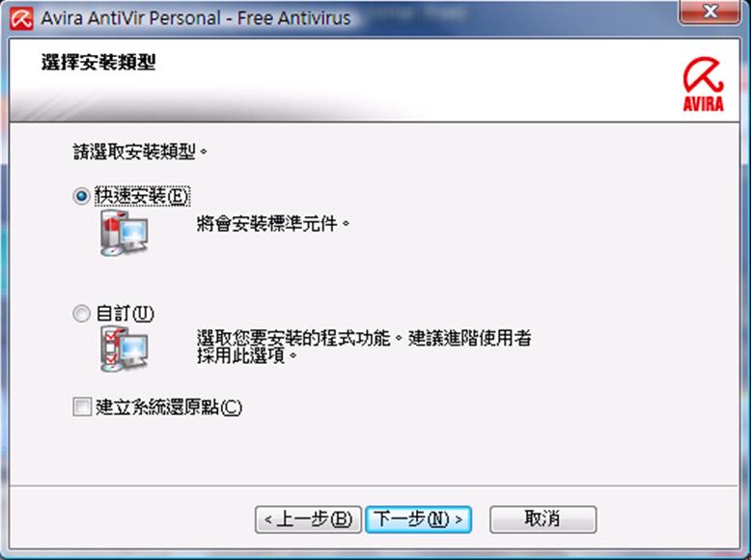Viewport: 752px width, 560px height.
Task: Select the 快速安裝(E) radio button
Action: click(x=81, y=196)
